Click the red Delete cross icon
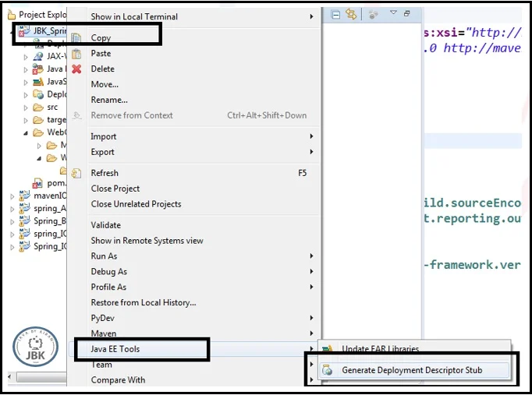532x395 pixels. coord(76,69)
